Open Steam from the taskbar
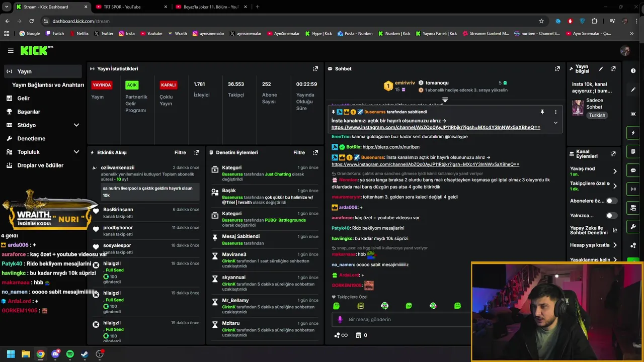 (x=85, y=354)
